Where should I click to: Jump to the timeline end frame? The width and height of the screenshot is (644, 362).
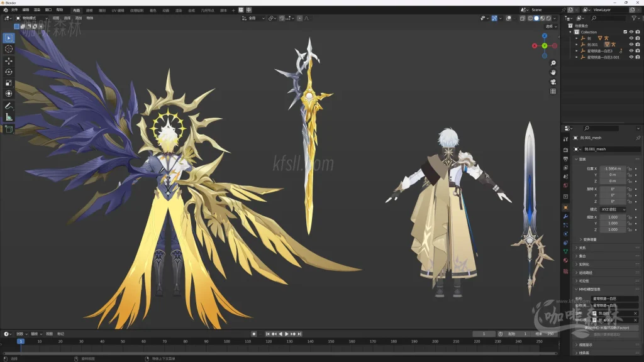pos(299,334)
